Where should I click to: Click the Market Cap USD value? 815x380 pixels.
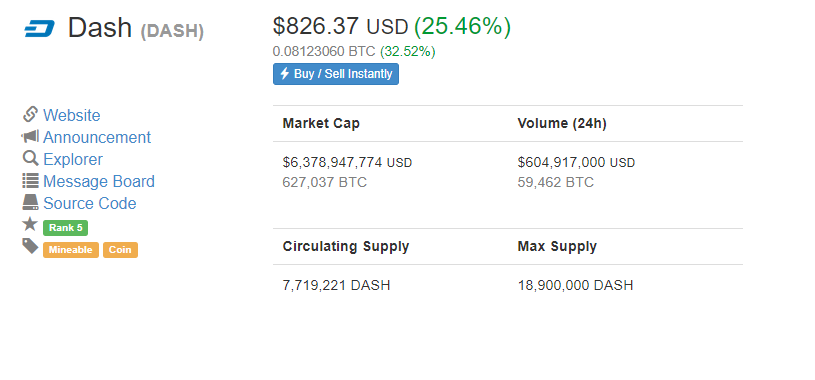[347, 163]
